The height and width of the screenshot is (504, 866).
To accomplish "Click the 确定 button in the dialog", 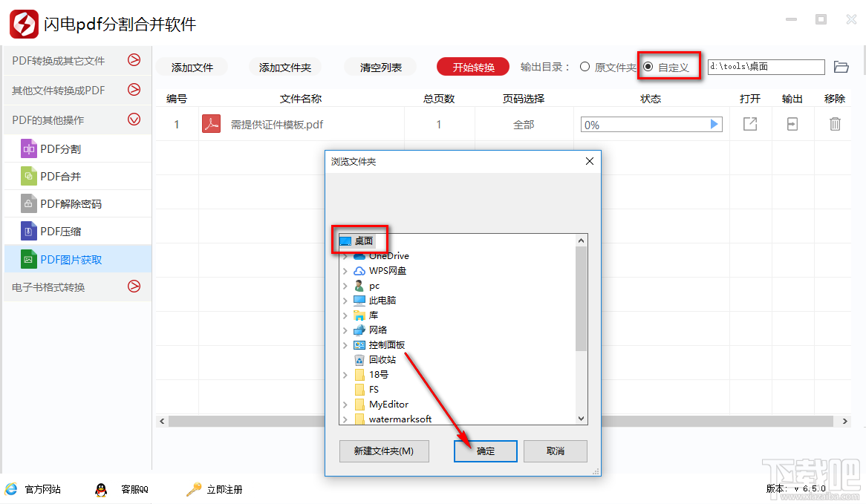I will pyautogui.click(x=485, y=451).
